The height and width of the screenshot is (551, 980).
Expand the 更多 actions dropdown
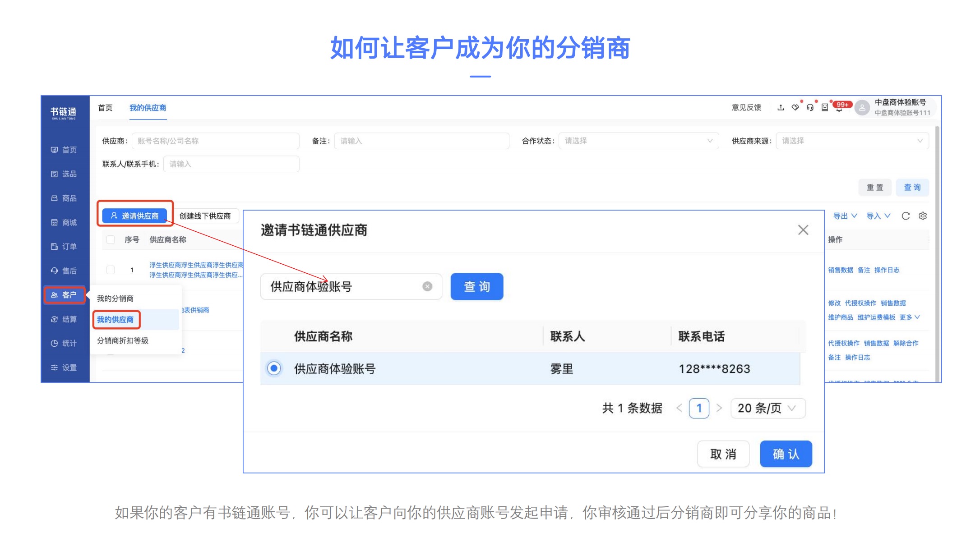[x=909, y=317]
